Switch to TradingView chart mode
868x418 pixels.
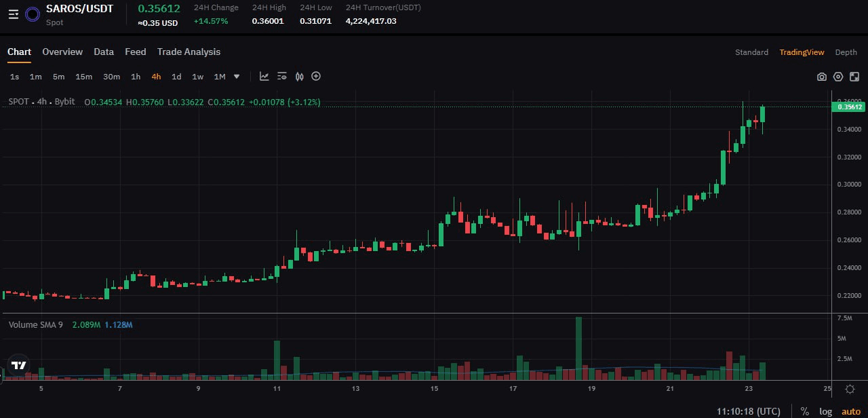click(802, 52)
